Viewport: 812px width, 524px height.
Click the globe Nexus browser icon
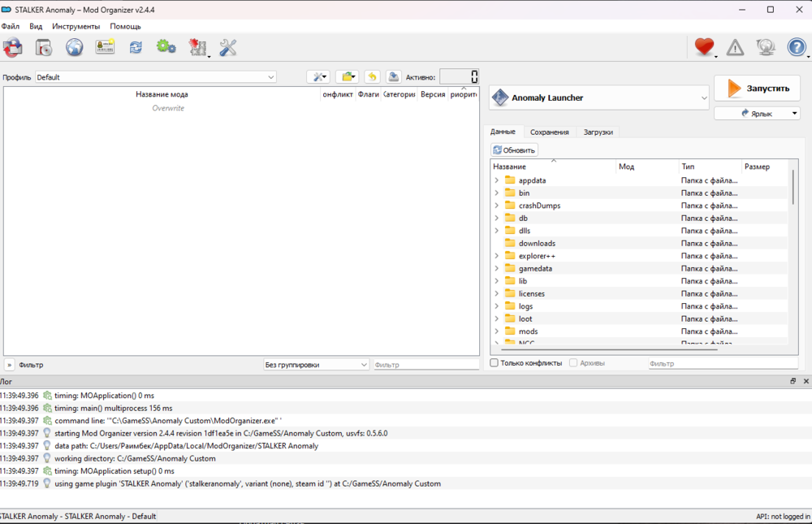(75, 48)
